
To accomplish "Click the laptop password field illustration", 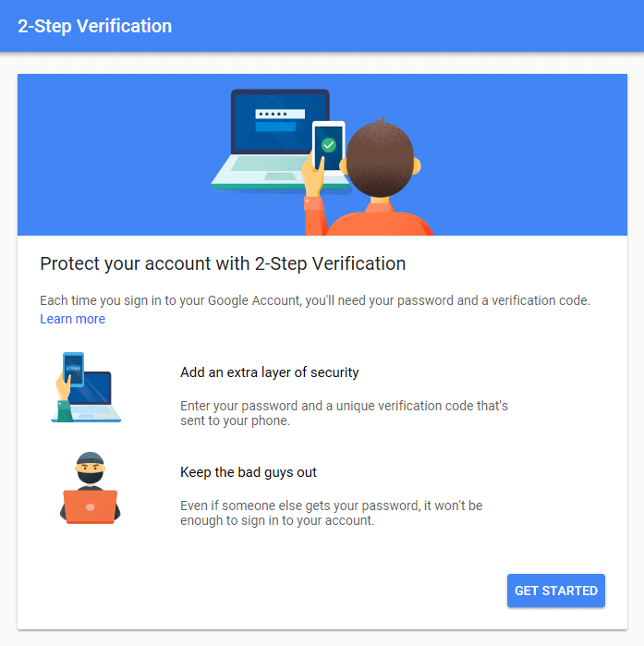I will (x=280, y=114).
